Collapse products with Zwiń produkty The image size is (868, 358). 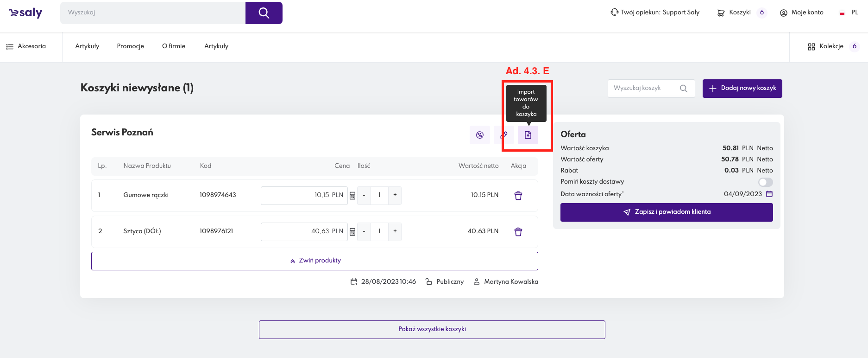314,261
